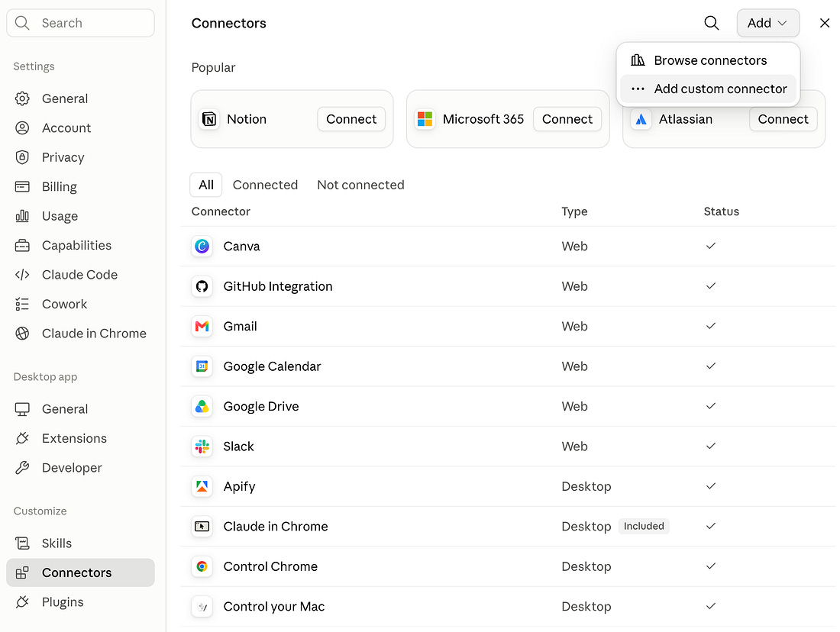This screenshot has height=632, width=840.
Task: Open the Plugins section in sidebar
Action: pos(80,602)
